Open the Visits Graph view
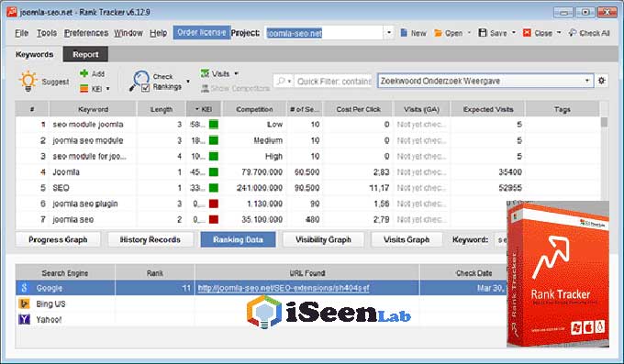 407,239
